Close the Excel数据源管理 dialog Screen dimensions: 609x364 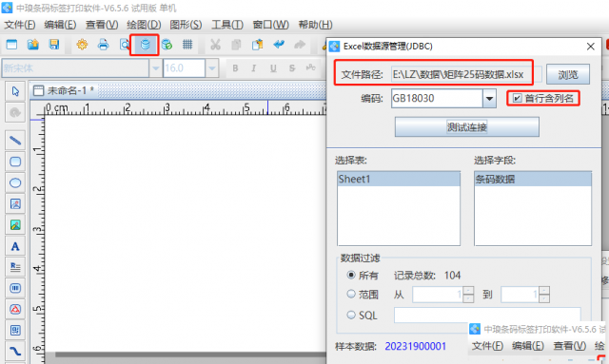click(x=590, y=47)
